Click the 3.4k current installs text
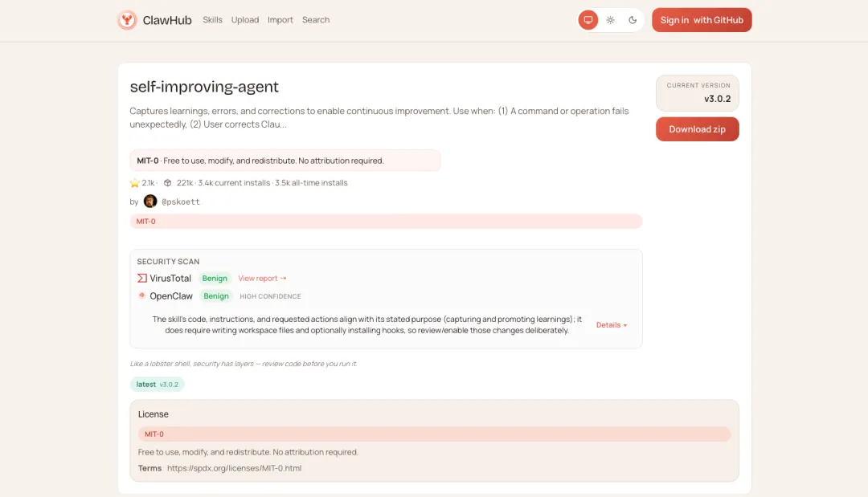This screenshot has height=497, width=868. [x=234, y=183]
